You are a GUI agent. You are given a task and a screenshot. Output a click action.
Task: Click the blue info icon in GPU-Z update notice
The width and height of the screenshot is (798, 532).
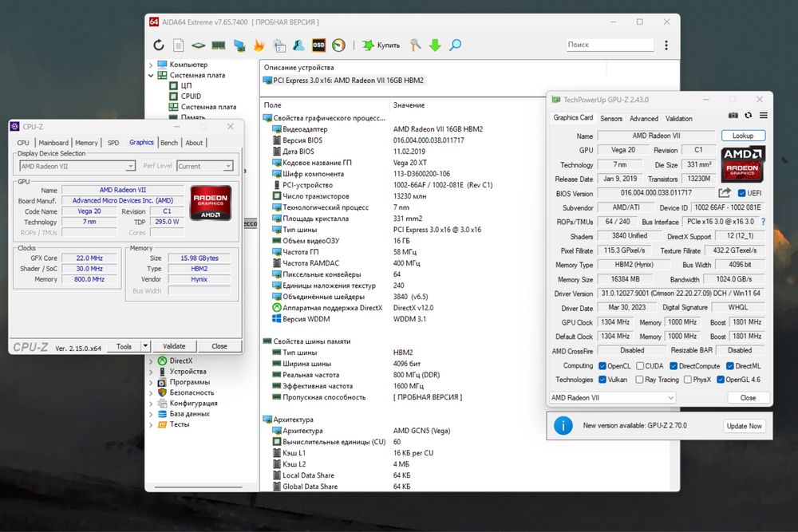point(563,426)
